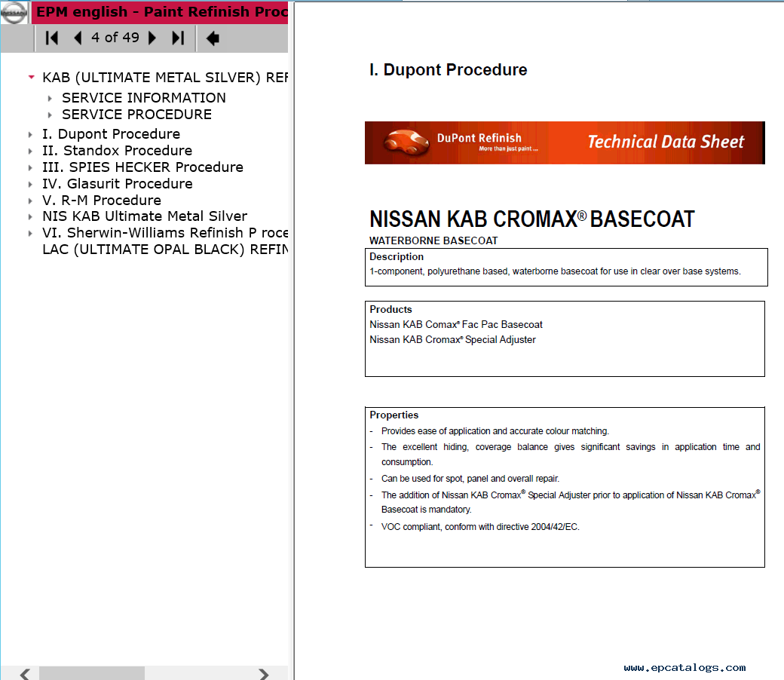Click the Description box heading
The width and height of the screenshot is (784, 680).
pyautogui.click(x=397, y=256)
